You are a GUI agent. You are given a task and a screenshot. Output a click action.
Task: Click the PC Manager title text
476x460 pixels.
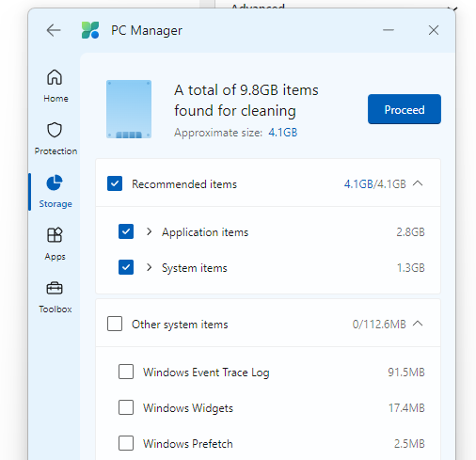(x=147, y=30)
